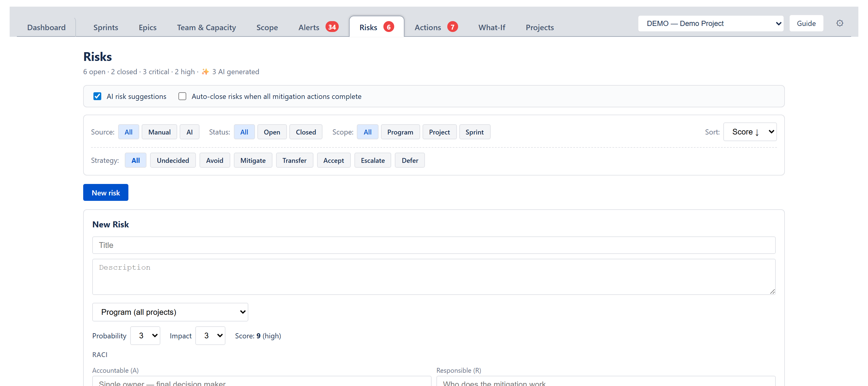Switch to the Scope tab
Screen dimensions: 868x386
267,27
